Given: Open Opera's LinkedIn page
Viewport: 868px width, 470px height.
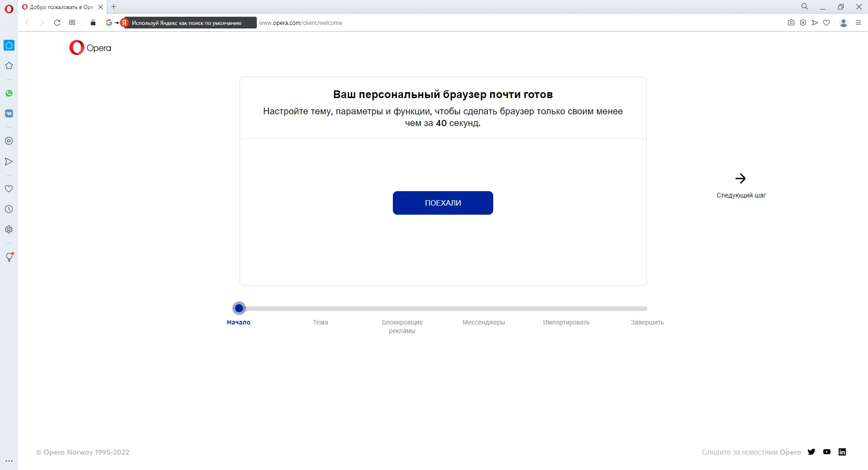Looking at the screenshot, I should point(842,452).
